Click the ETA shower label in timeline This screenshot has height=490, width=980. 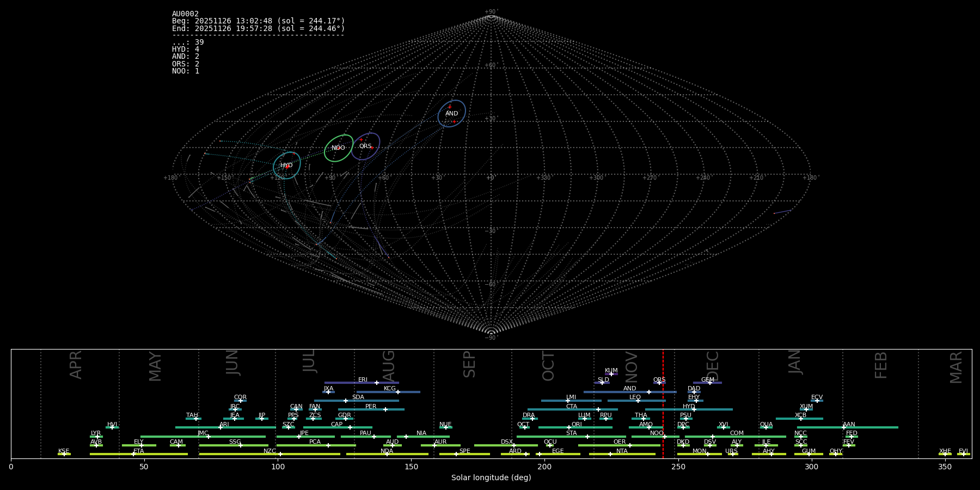pos(139,451)
